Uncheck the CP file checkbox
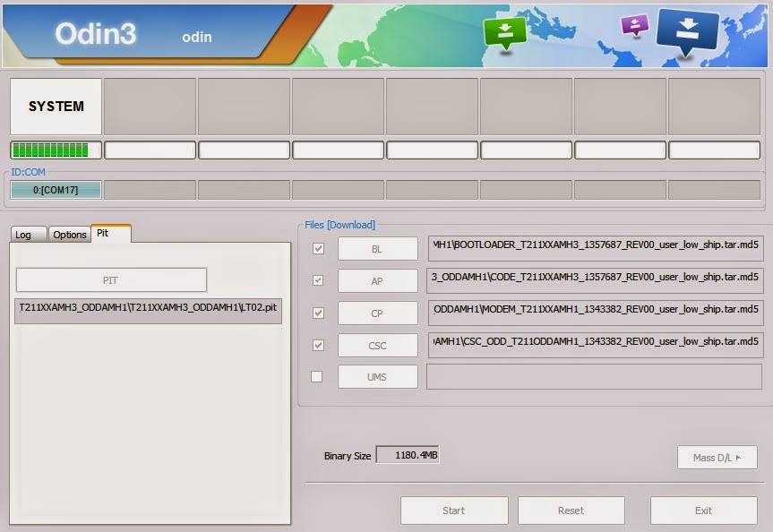Image resolution: width=773 pixels, height=532 pixels. pyautogui.click(x=319, y=313)
